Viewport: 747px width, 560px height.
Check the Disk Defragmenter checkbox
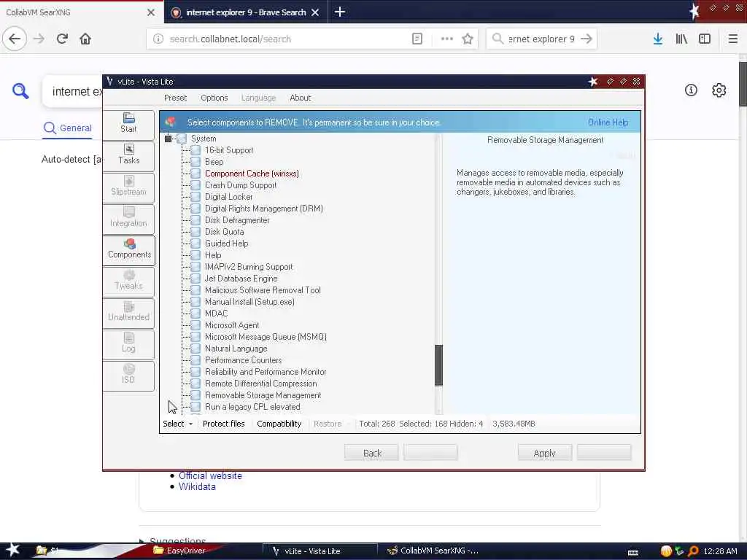pos(196,220)
